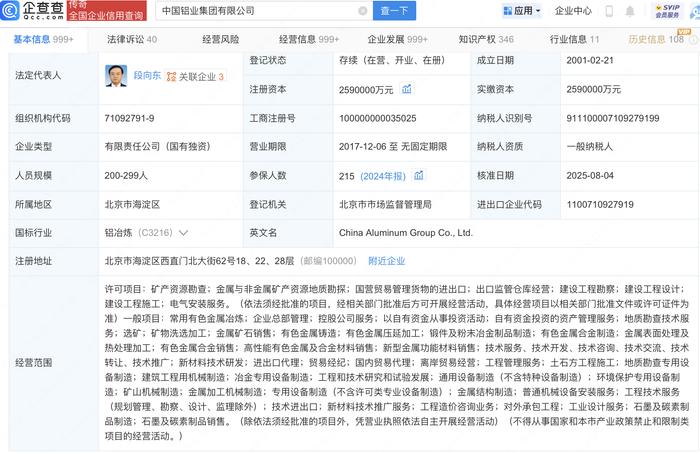Select the 北京市海淀区 region value
Screen dimensions: 700x454
[x=132, y=204]
